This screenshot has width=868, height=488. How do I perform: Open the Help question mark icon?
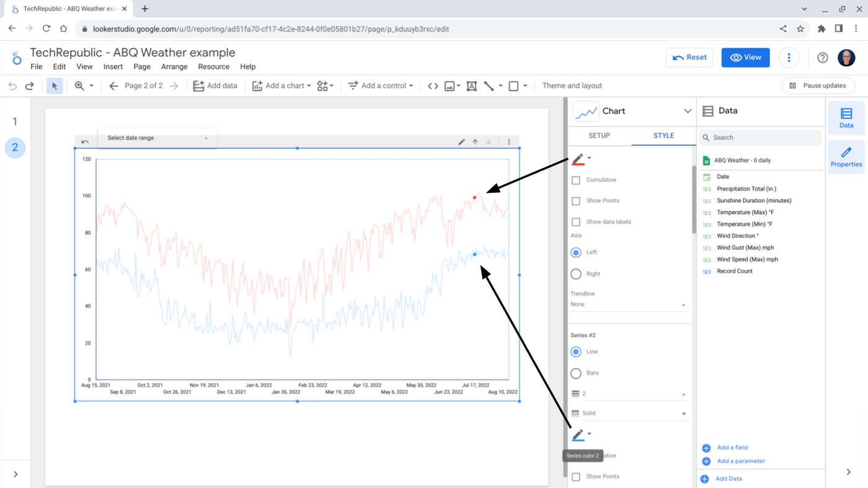[822, 58]
